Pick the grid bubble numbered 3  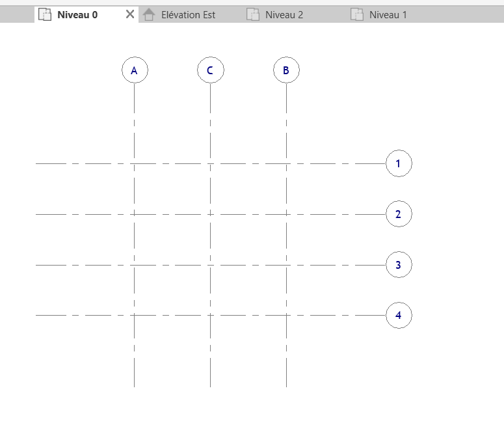pyautogui.click(x=399, y=265)
